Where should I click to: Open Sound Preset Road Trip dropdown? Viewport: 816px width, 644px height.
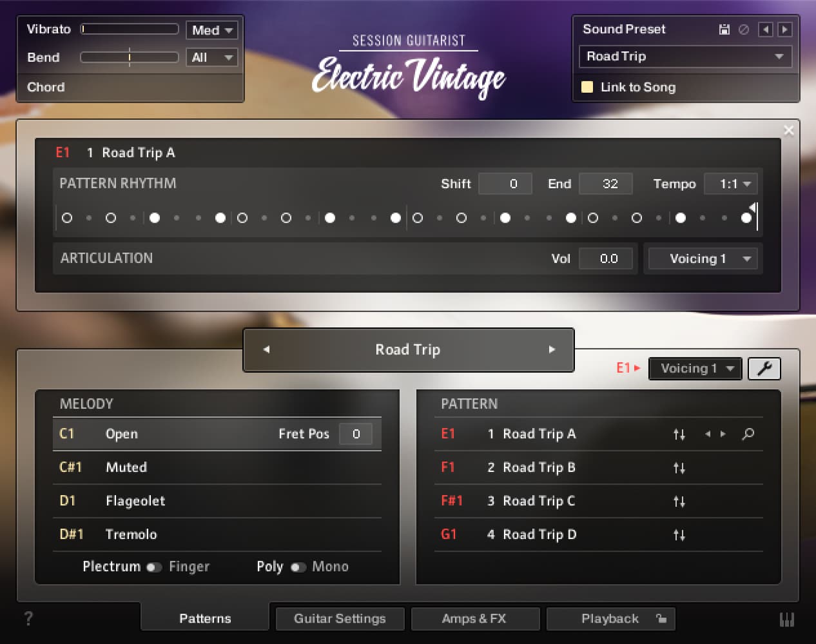pyautogui.click(x=685, y=56)
